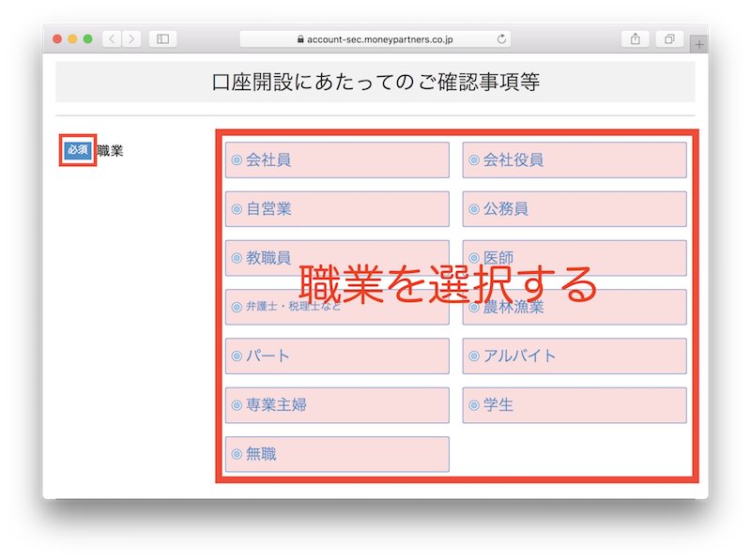Image resolution: width=751 pixels, height=560 pixels.
Task: Toggle the Safari sidebar button
Action: (162, 38)
